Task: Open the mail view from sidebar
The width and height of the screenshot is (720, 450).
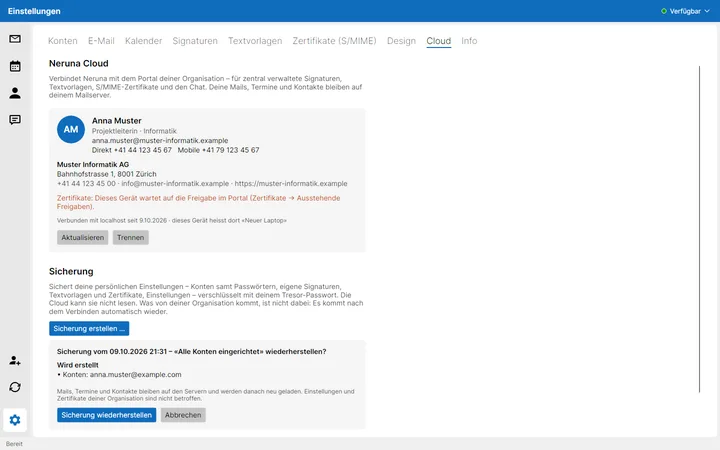Action: click(x=15, y=39)
